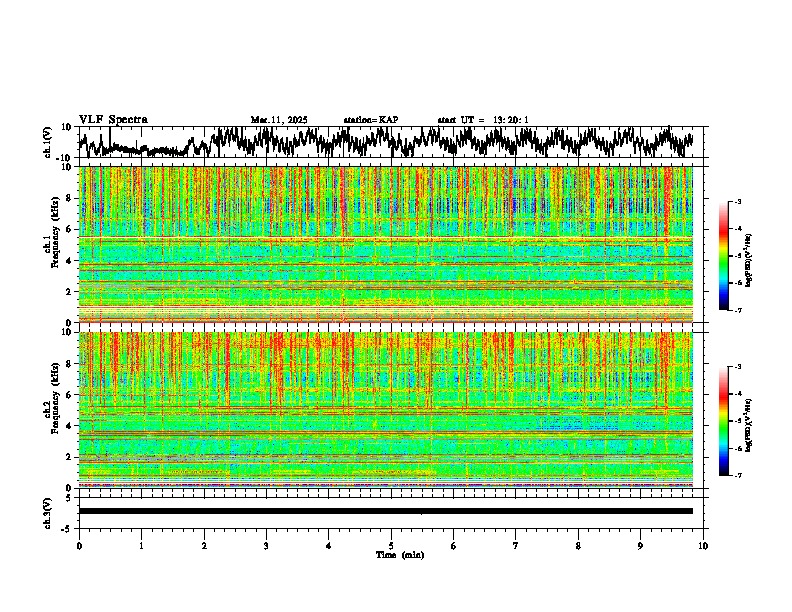This screenshot has height=612, width=792.
Task: Click time axis tick label "1"
Action: point(141,546)
